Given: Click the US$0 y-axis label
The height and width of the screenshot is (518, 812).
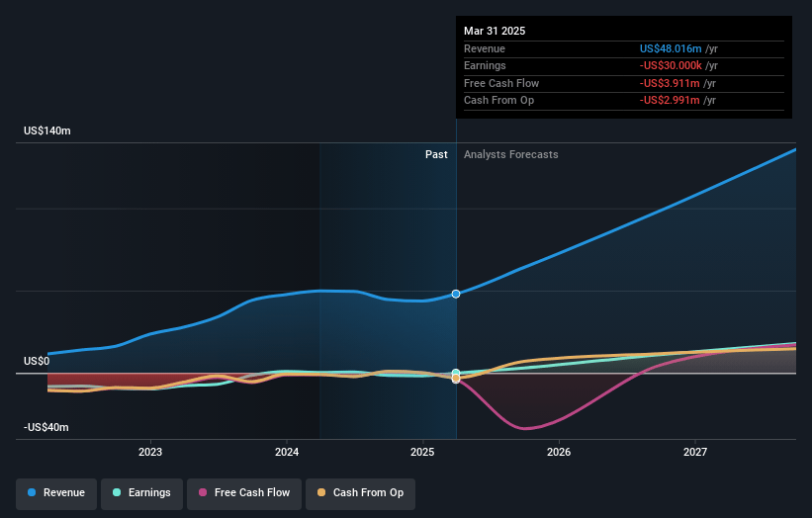Looking at the screenshot, I should coord(37,361).
